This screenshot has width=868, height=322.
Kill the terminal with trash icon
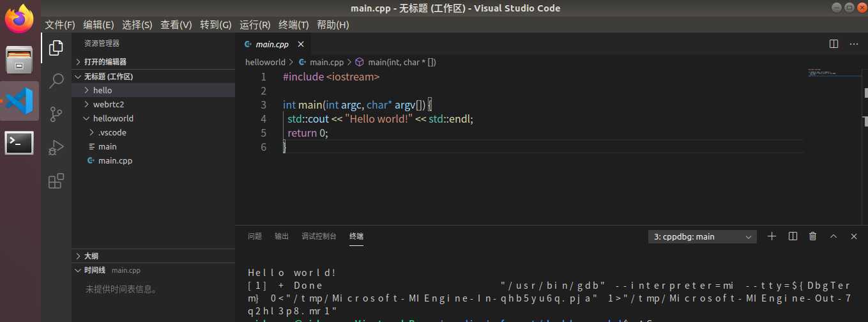pyautogui.click(x=812, y=236)
